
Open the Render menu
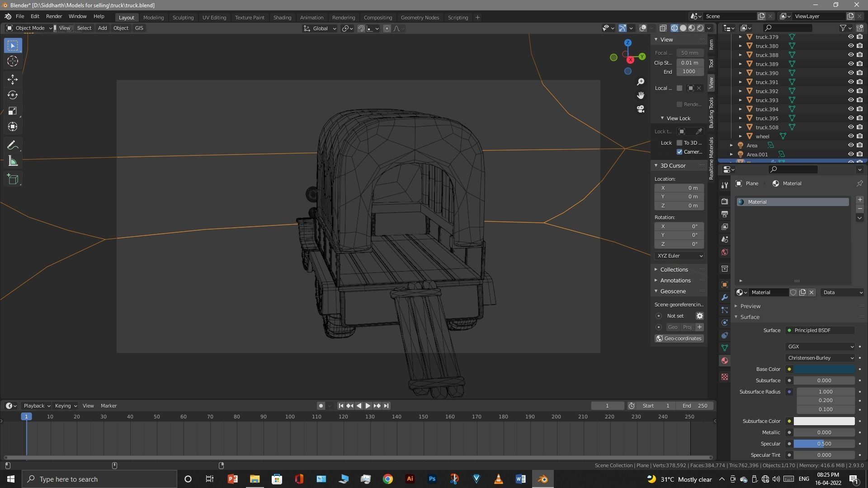coord(54,16)
